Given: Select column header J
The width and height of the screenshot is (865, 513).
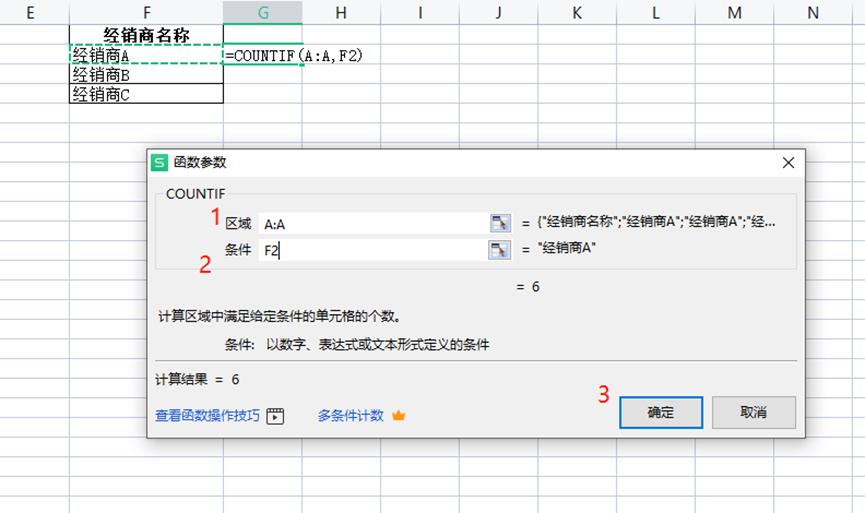Looking at the screenshot, I should [x=499, y=12].
